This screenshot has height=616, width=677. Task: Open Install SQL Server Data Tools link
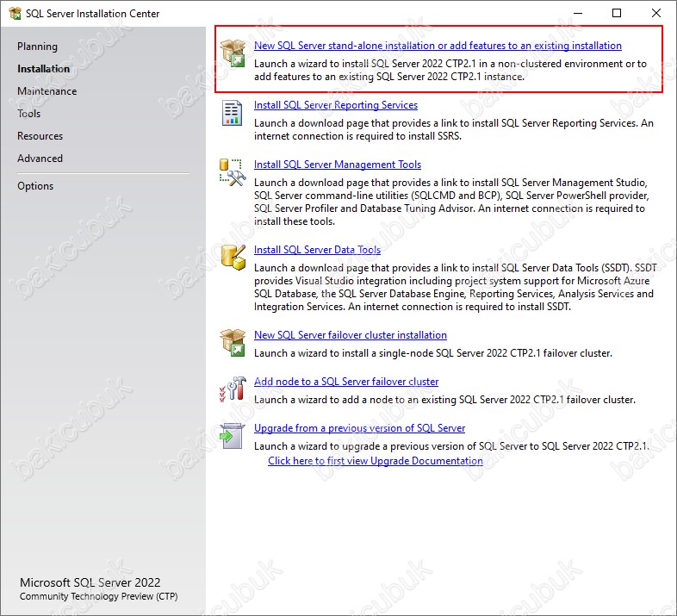pos(317,250)
